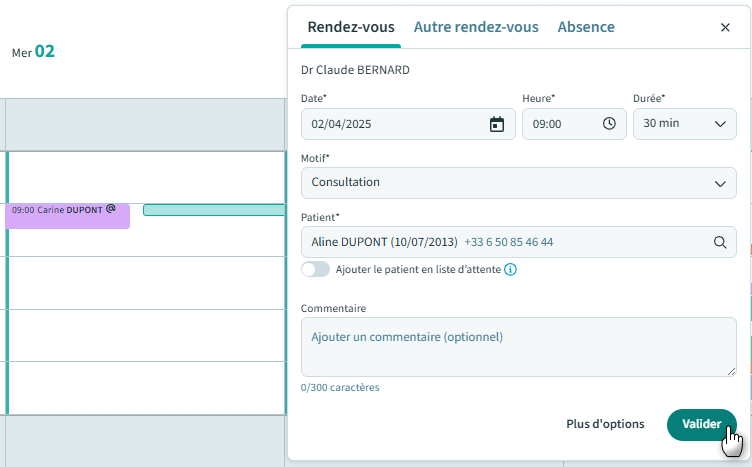Click the Heure field showing 09:00
The image size is (752, 467).
(x=560, y=124)
